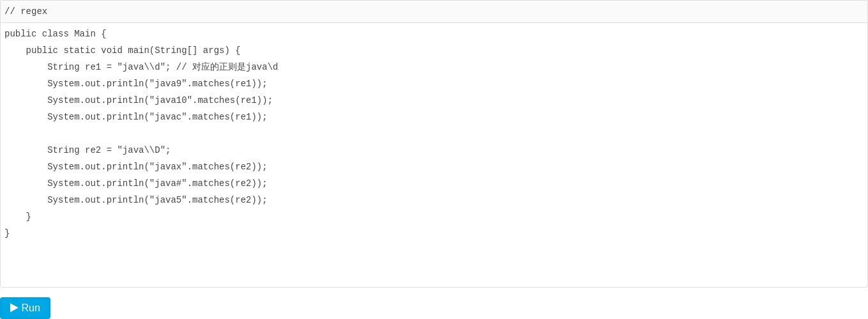868x319 pixels.
Task: Click the println "java9" line
Action: point(156,84)
